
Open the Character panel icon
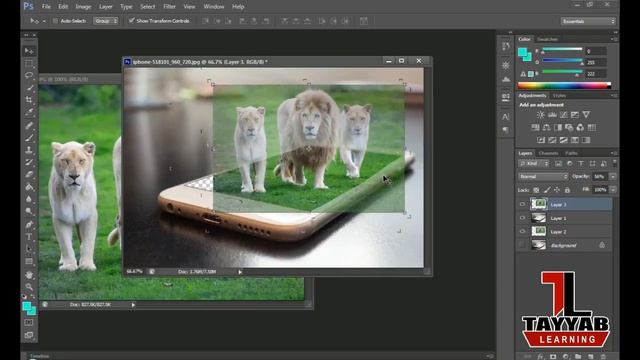(506, 117)
